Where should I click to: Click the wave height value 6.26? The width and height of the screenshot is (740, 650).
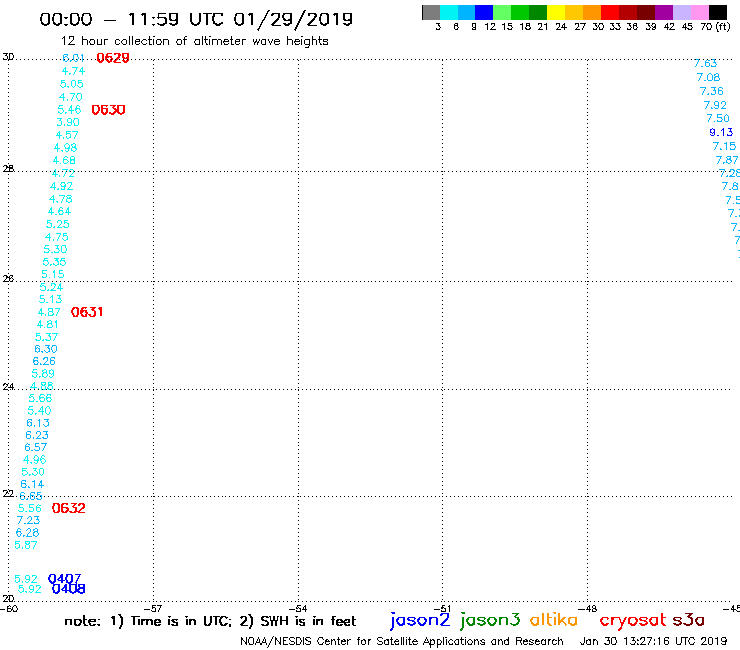pyautogui.click(x=44, y=361)
